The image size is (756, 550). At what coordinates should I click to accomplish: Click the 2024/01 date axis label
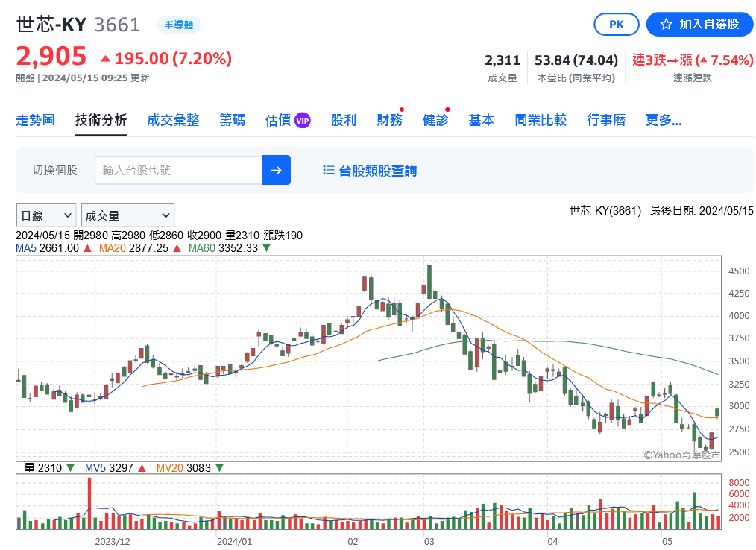tap(234, 541)
